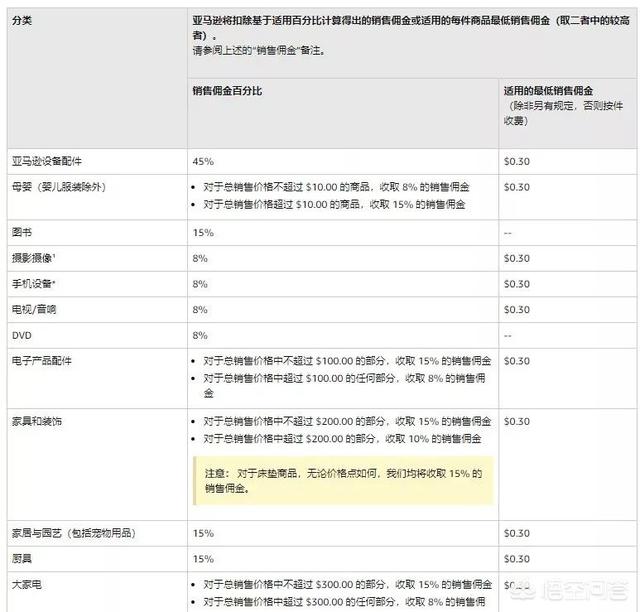
Task: Click the 不超过 $200.00 收取 15% bullet
Action: tap(347, 421)
